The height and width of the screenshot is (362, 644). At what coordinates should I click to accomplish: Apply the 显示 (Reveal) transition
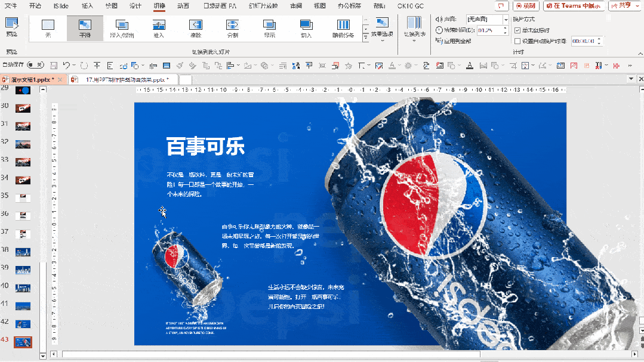click(269, 28)
